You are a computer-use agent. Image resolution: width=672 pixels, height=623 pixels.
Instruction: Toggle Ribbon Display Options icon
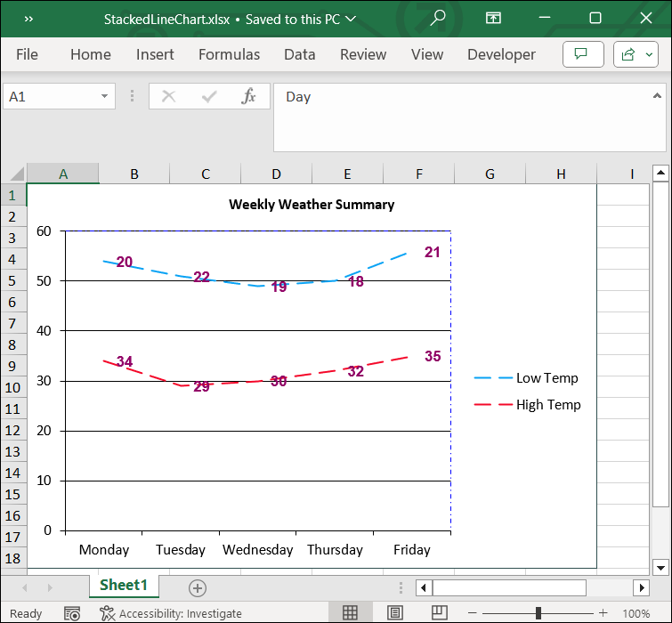[493, 18]
